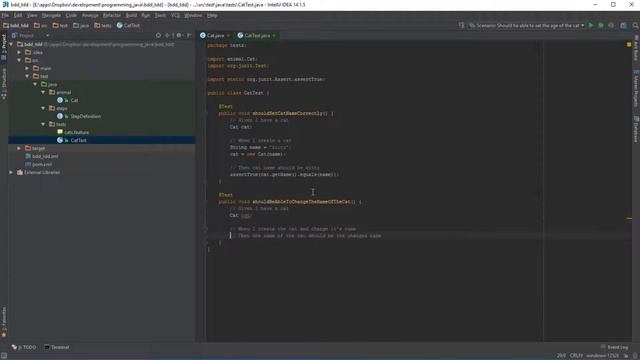Click the yellow inspection indicator at editor top-right

click(x=629, y=44)
